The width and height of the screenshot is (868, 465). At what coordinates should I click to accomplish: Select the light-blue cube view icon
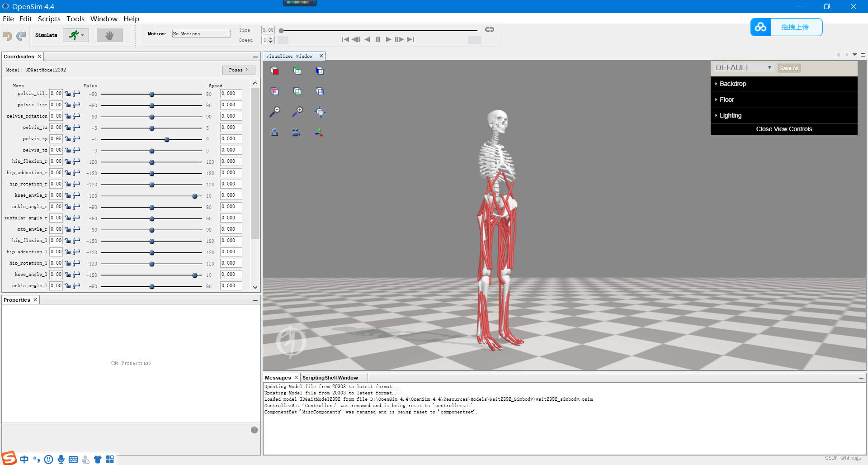pyautogui.click(x=320, y=91)
